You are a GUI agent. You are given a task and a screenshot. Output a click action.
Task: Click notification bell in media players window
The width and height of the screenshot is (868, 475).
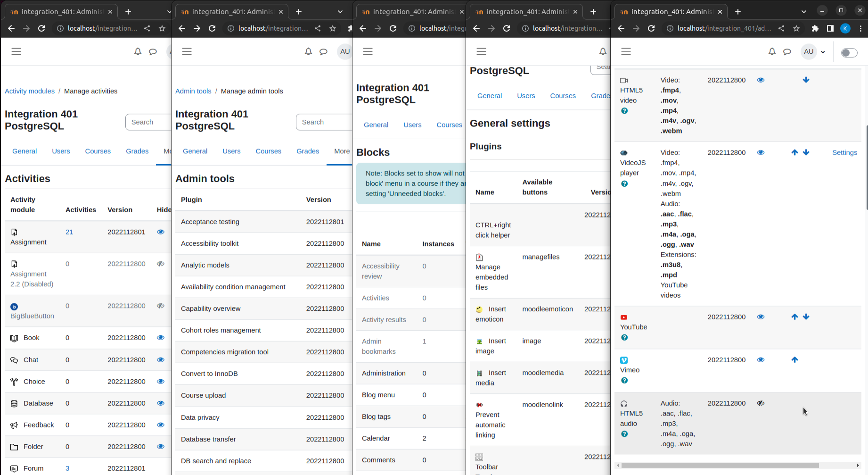pos(772,52)
